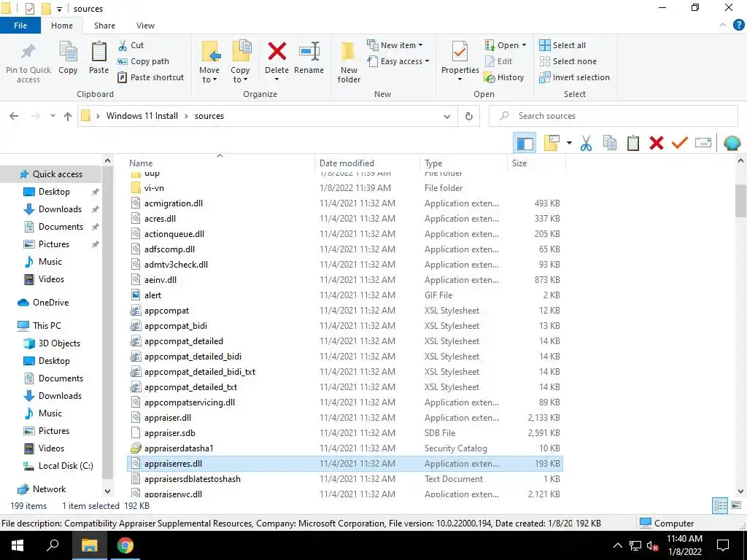Open the recent locations dropdown arrow
The width and height of the screenshot is (747, 560).
click(x=53, y=116)
